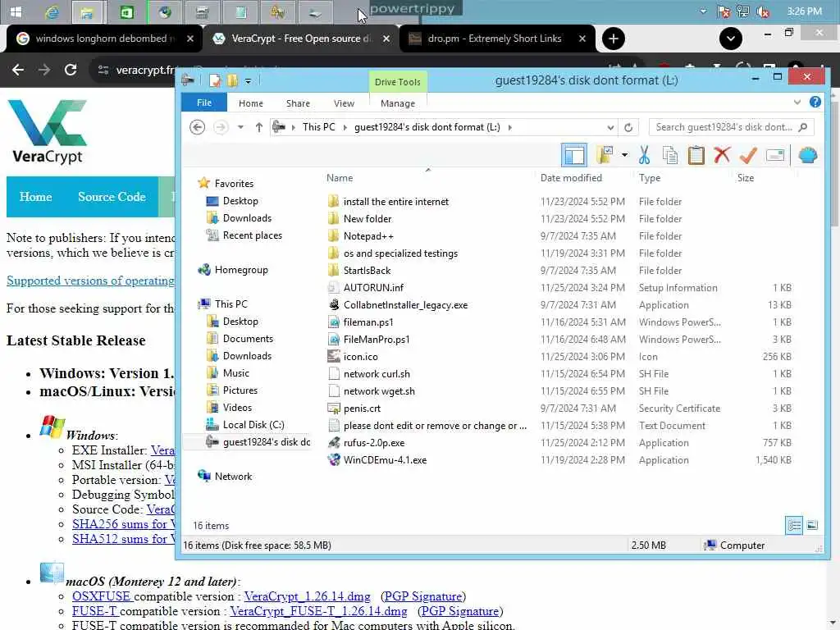
Task: Show hidden system tray icons arrow
Action: pyautogui.click(x=703, y=11)
